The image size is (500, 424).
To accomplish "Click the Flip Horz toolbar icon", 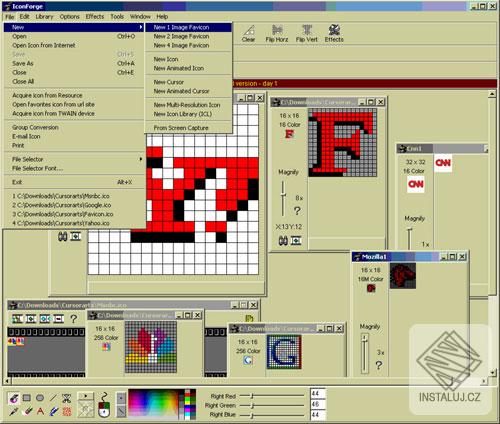I will pos(277,34).
